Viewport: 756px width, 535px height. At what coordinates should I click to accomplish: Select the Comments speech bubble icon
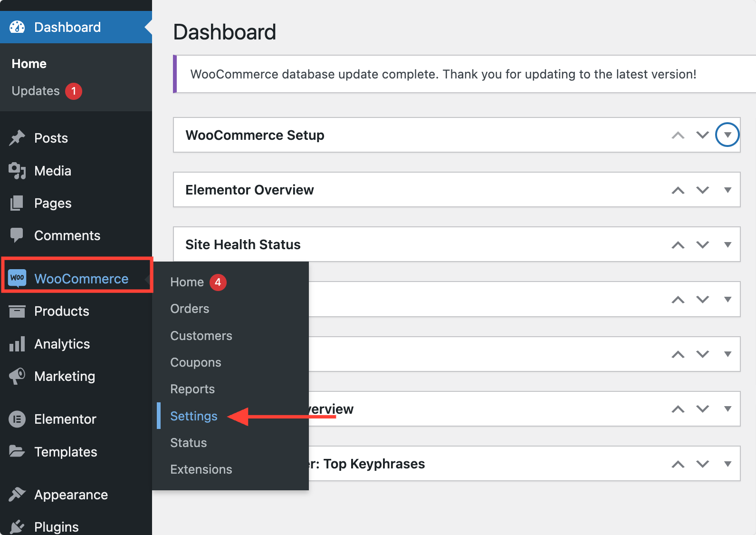tap(17, 235)
